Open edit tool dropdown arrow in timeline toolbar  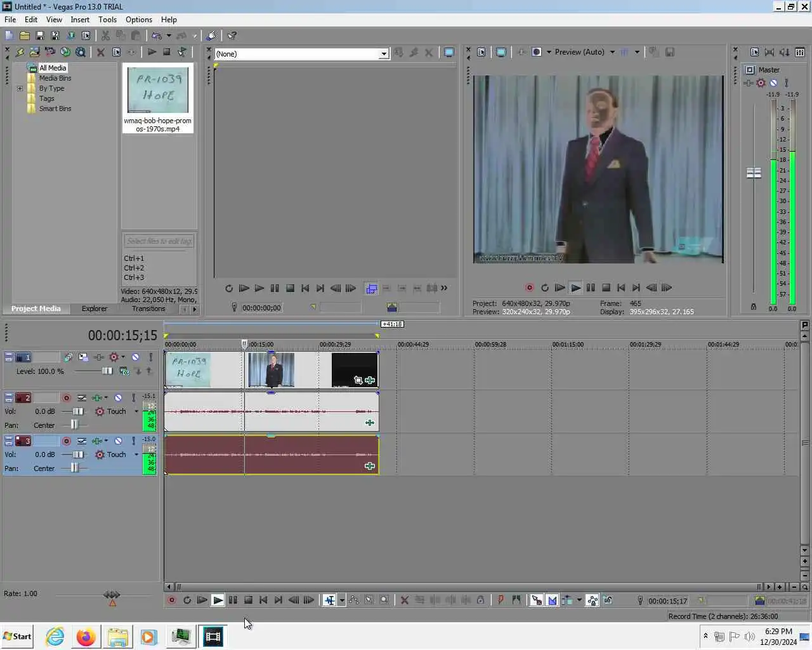pyautogui.click(x=342, y=600)
